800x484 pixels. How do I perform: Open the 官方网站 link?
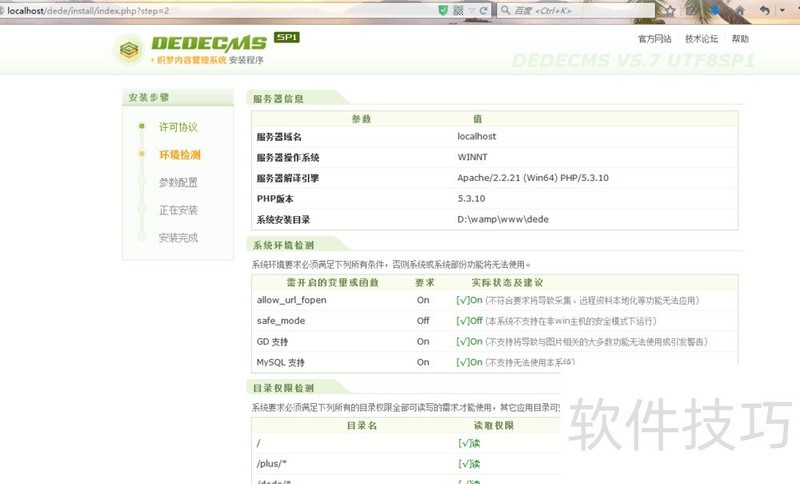655,39
